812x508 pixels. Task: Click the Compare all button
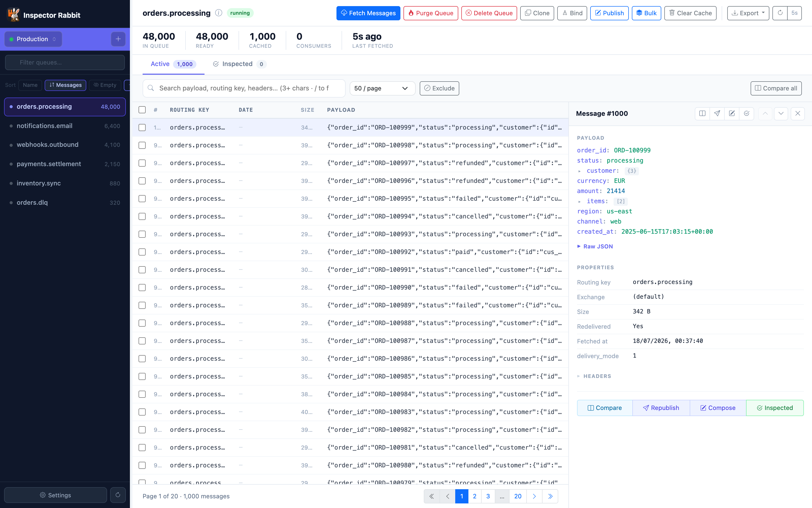[776, 88]
